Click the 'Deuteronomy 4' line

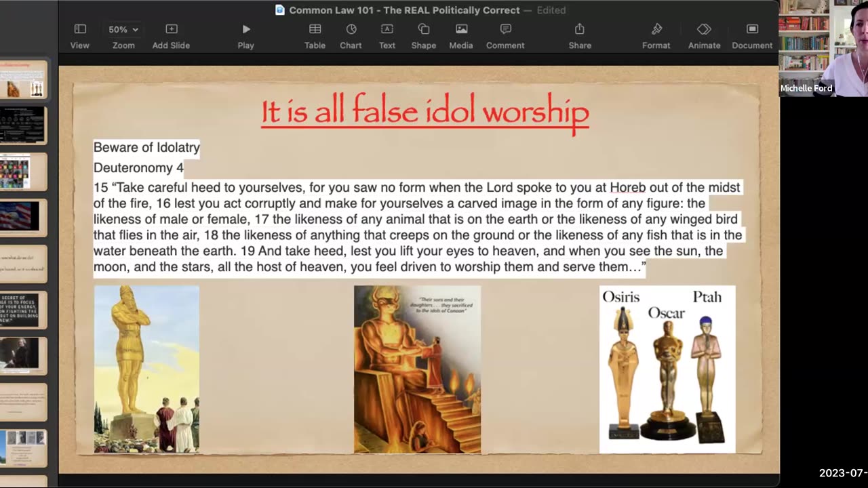pos(138,167)
